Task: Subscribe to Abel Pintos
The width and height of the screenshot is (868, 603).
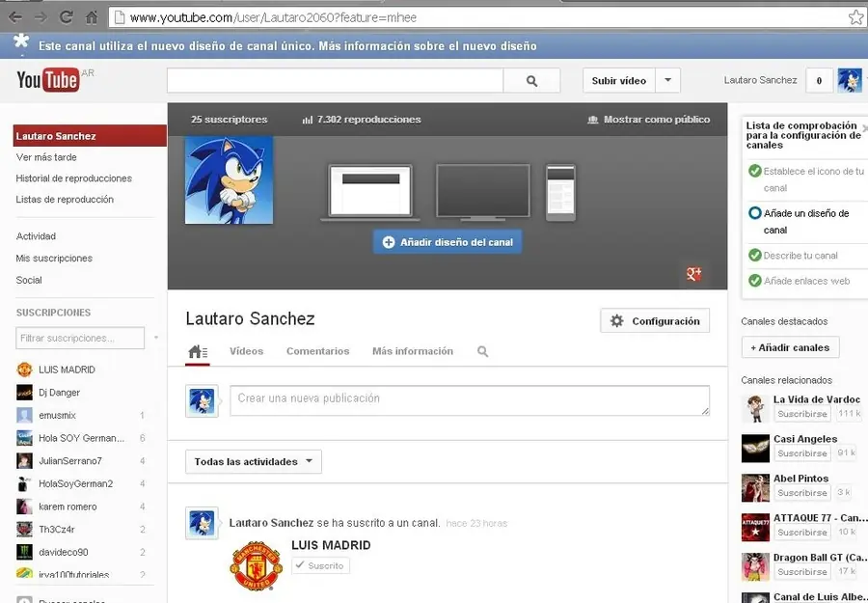Action: [802, 493]
